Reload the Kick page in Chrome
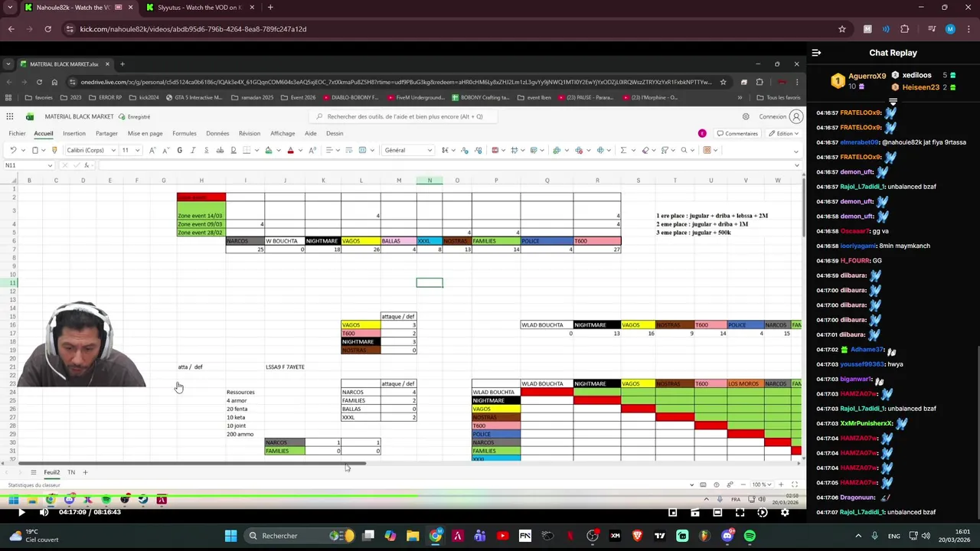 [47, 29]
